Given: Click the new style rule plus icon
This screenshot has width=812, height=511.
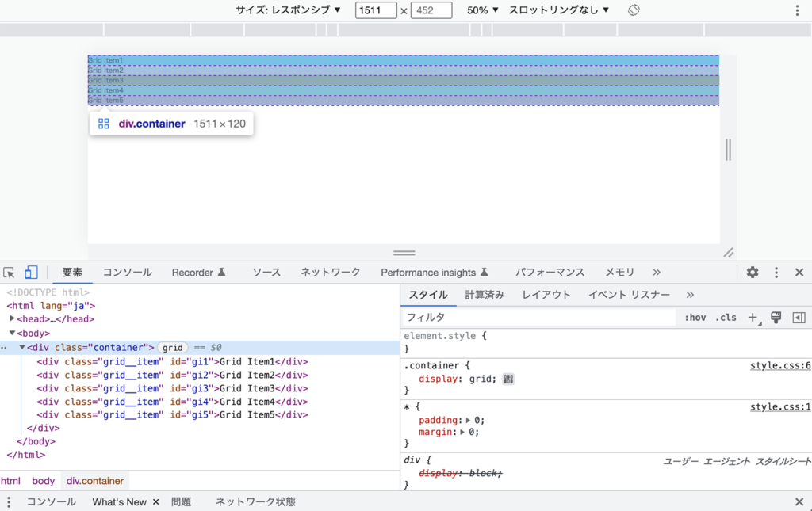Looking at the screenshot, I should pyautogui.click(x=752, y=317).
